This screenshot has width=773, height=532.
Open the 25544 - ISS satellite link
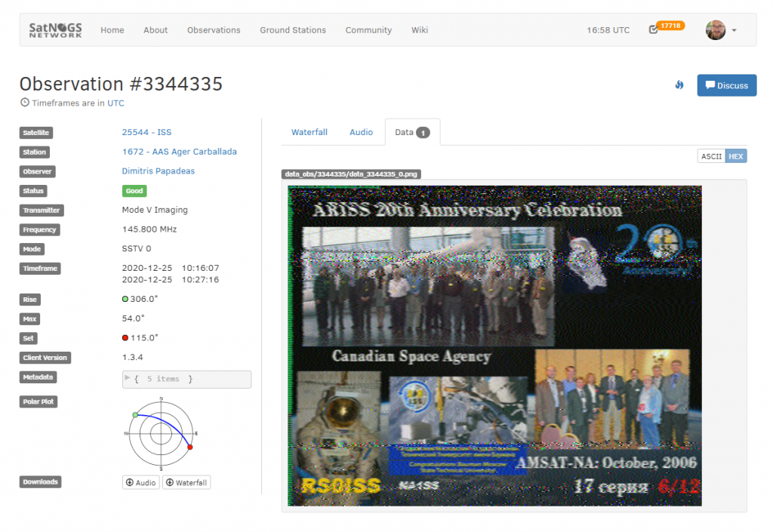click(146, 132)
